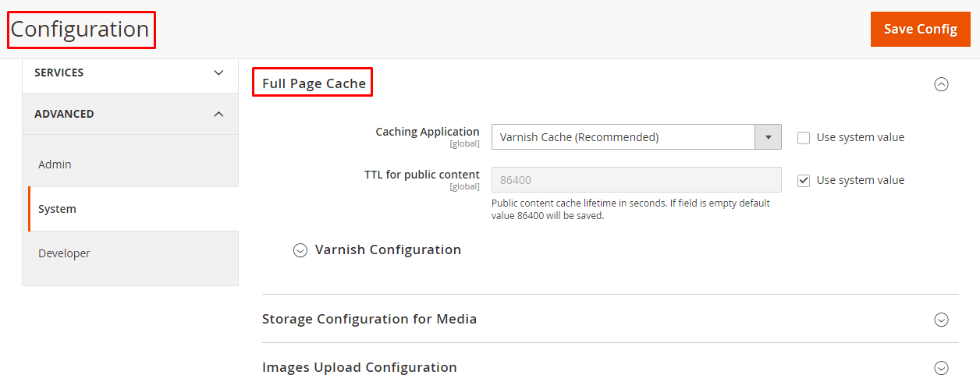The width and height of the screenshot is (980, 389).
Task: Click the Save Config button
Action: click(x=920, y=29)
